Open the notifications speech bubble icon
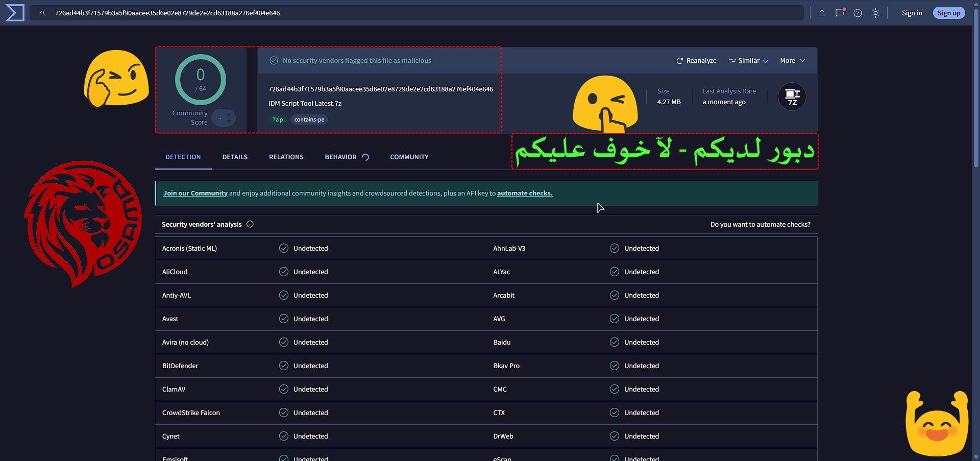Screen dimensions: 980x461 coord(840,13)
